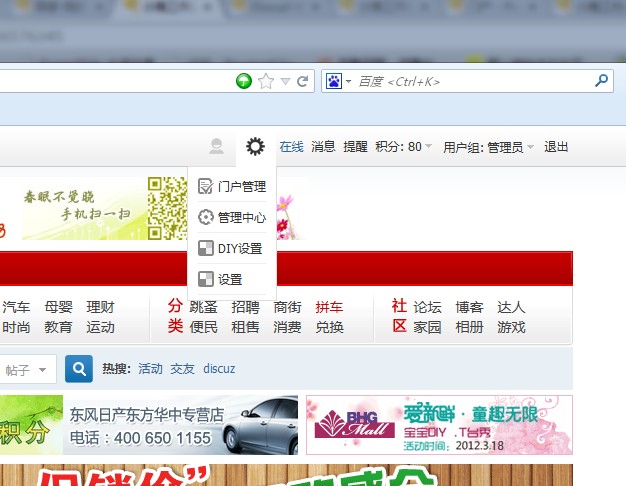Click the 管理中心 gear icon

click(206, 217)
